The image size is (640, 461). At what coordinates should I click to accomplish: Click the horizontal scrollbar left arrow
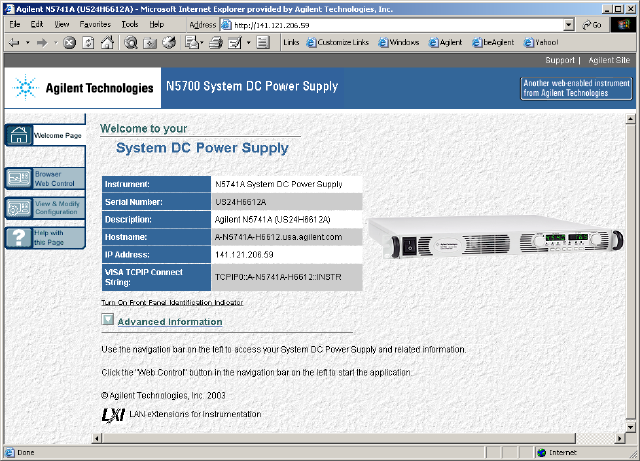(x=97, y=439)
